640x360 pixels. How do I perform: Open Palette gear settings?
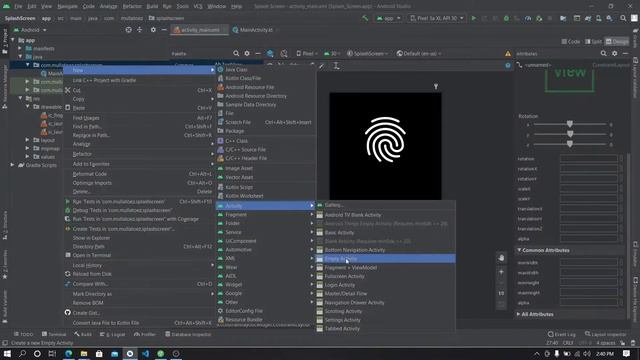[x=247, y=53]
